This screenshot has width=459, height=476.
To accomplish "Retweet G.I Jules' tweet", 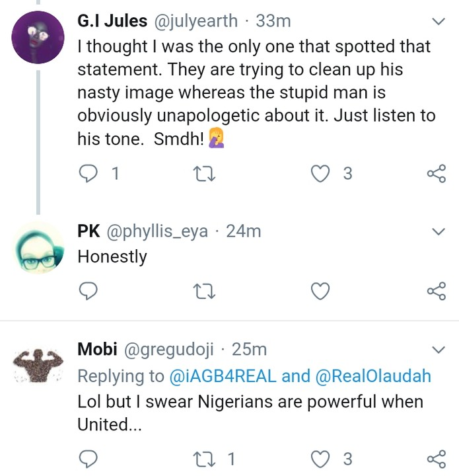I will (x=204, y=174).
